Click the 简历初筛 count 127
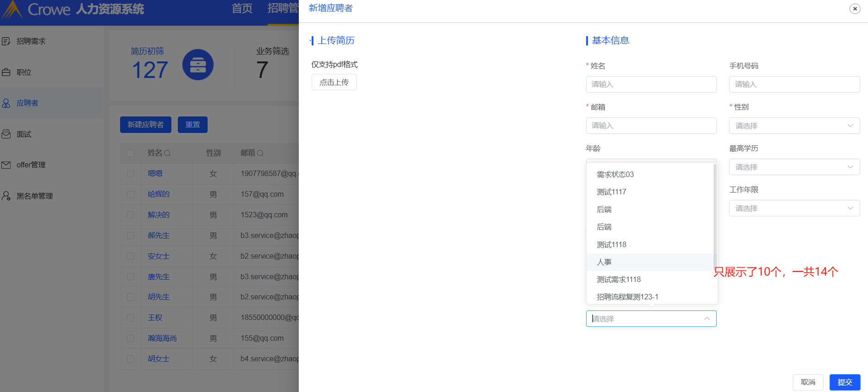Screen dimensions: 868x392 [x=150, y=70]
